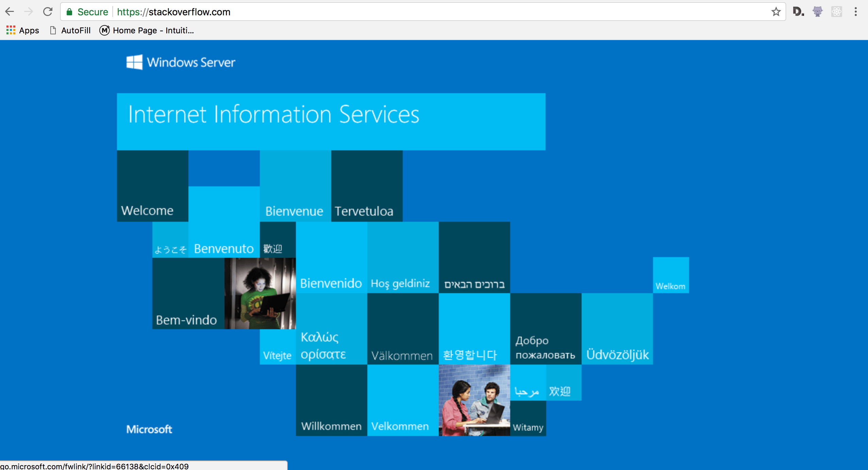Click the woman with laptop photo
The height and width of the screenshot is (470, 868).
coord(260,293)
